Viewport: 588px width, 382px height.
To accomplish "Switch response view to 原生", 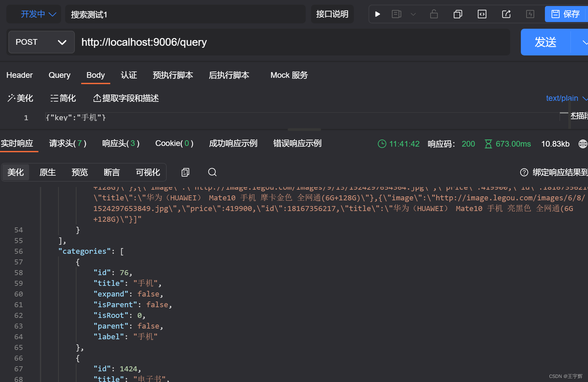I will point(47,172).
